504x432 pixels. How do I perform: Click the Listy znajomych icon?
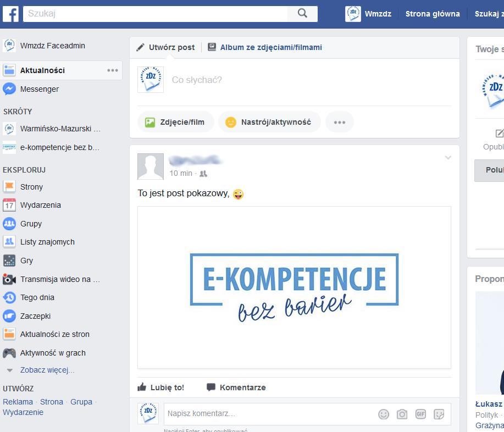click(9, 242)
